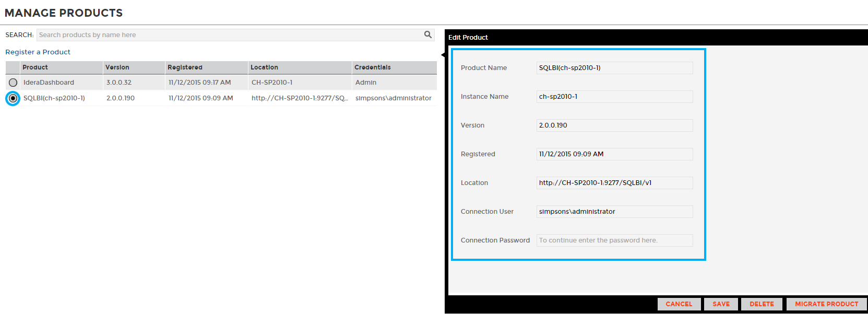Open the Register a Product link

click(38, 52)
